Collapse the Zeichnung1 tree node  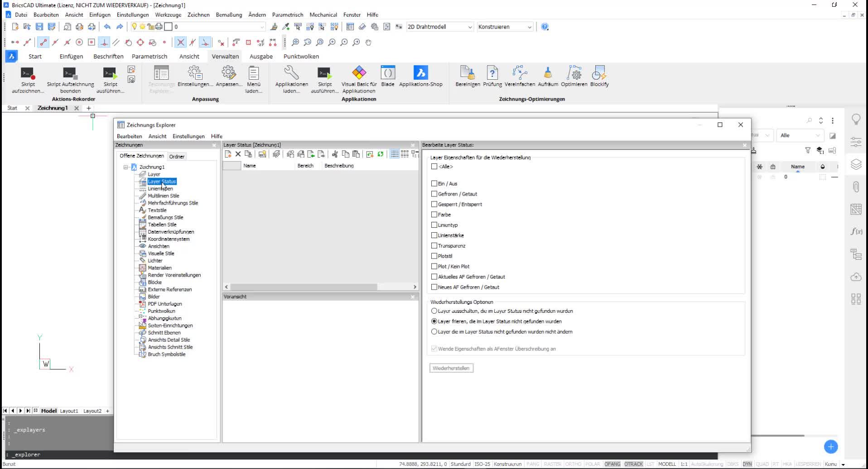coord(126,167)
